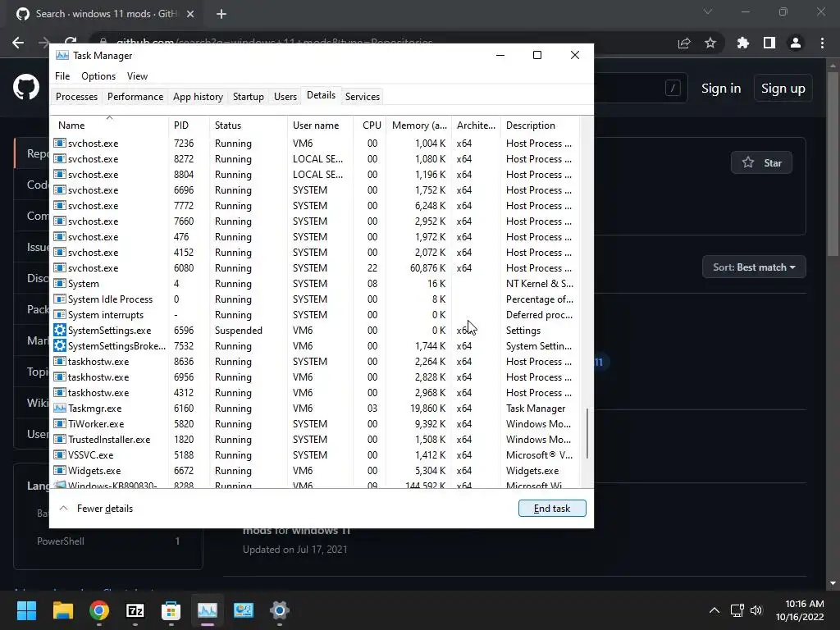This screenshot has height=630, width=840.
Task: Sort by Memory column header
Action: pos(419,125)
